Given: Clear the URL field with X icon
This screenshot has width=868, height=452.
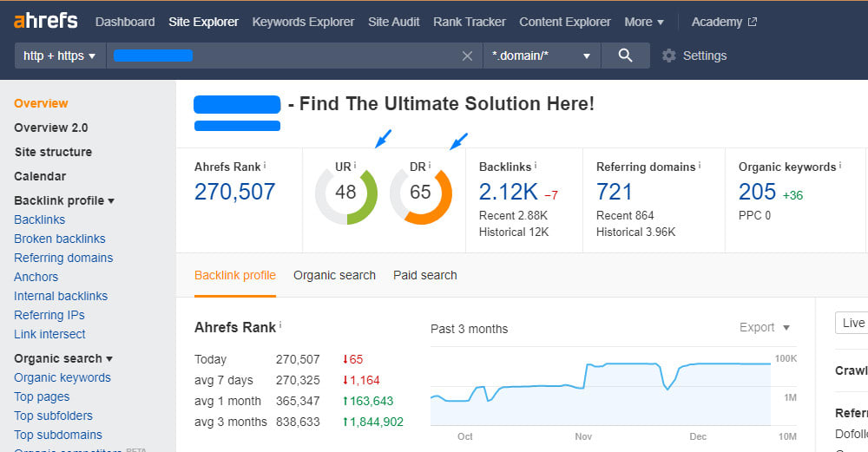Looking at the screenshot, I should 467,56.
